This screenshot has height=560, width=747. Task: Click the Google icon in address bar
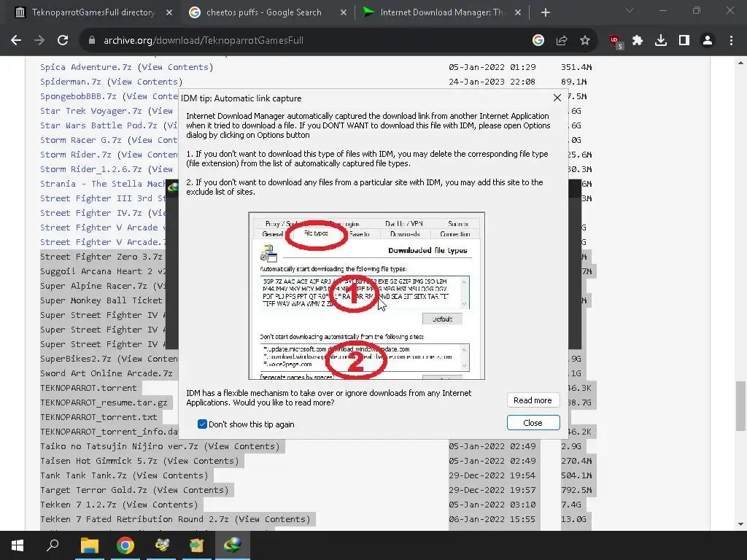538,41
